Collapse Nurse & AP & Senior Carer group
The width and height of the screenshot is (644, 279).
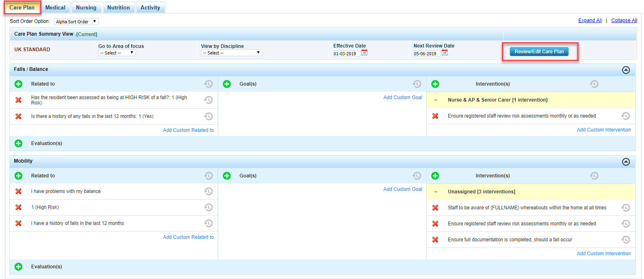click(436, 100)
